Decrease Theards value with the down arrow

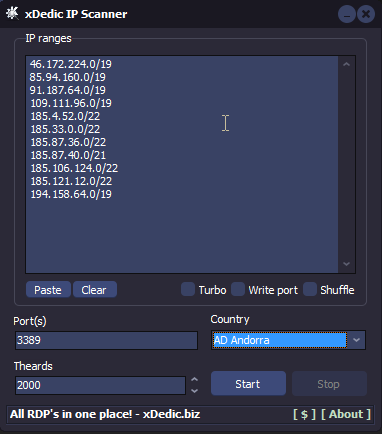pos(194,391)
